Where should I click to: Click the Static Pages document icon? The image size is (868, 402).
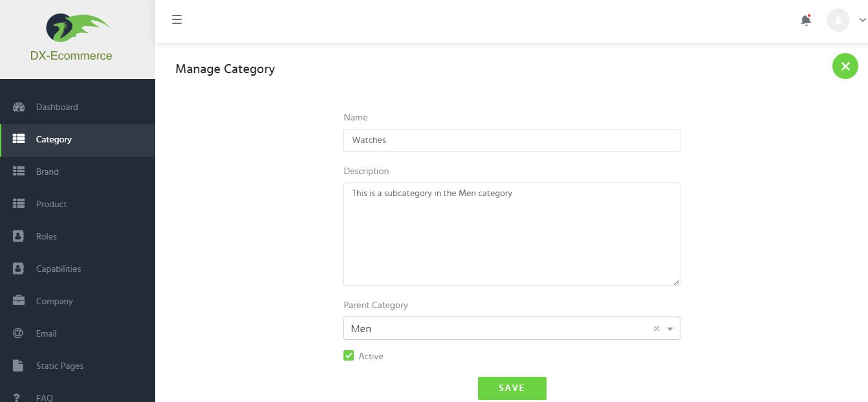point(18,366)
